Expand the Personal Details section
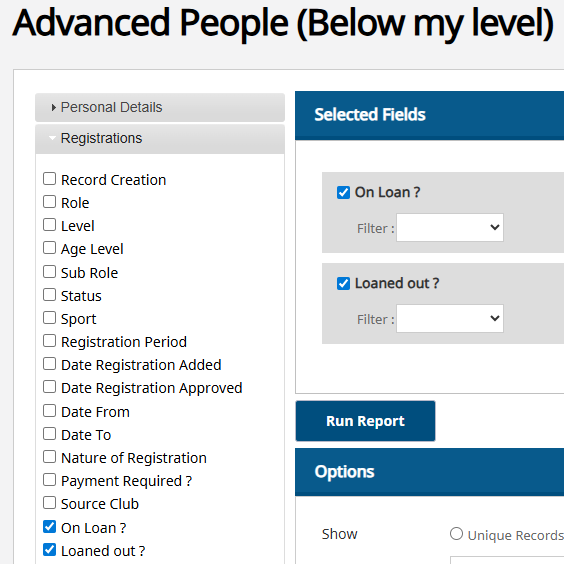 (x=160, y=107)
